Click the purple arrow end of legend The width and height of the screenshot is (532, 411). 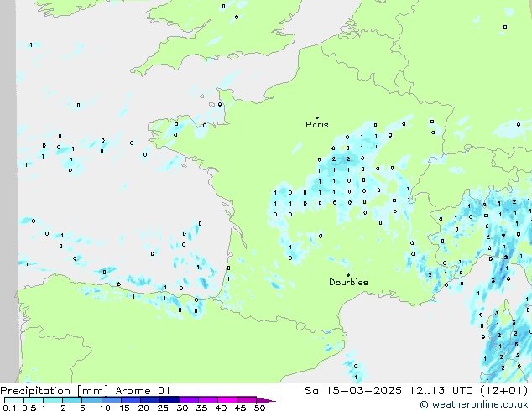(266, 400)
